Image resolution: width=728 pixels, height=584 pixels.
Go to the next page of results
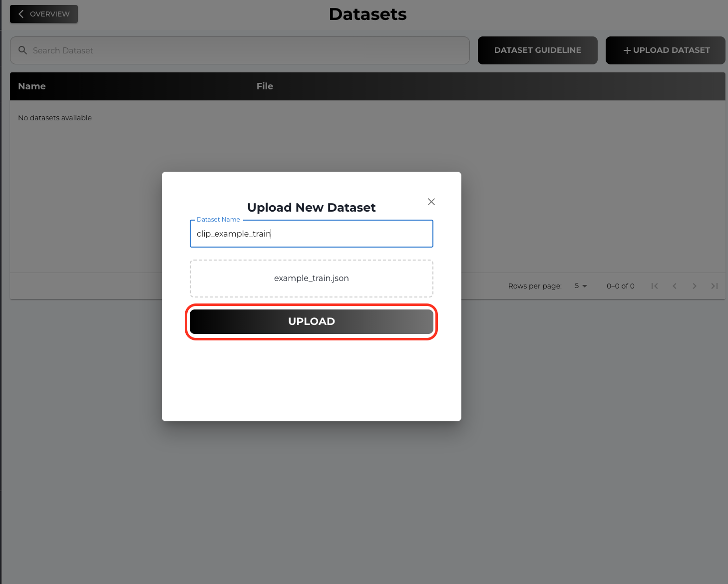click(695, 286)
